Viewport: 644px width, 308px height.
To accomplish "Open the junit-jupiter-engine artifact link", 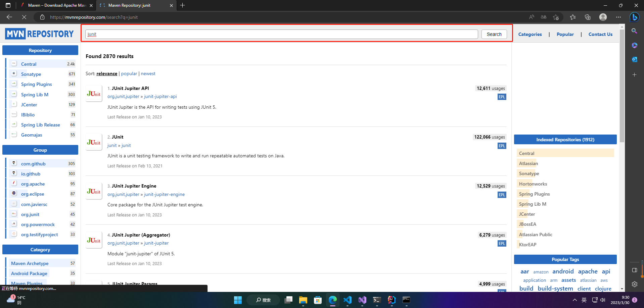I will click(164, 194).
